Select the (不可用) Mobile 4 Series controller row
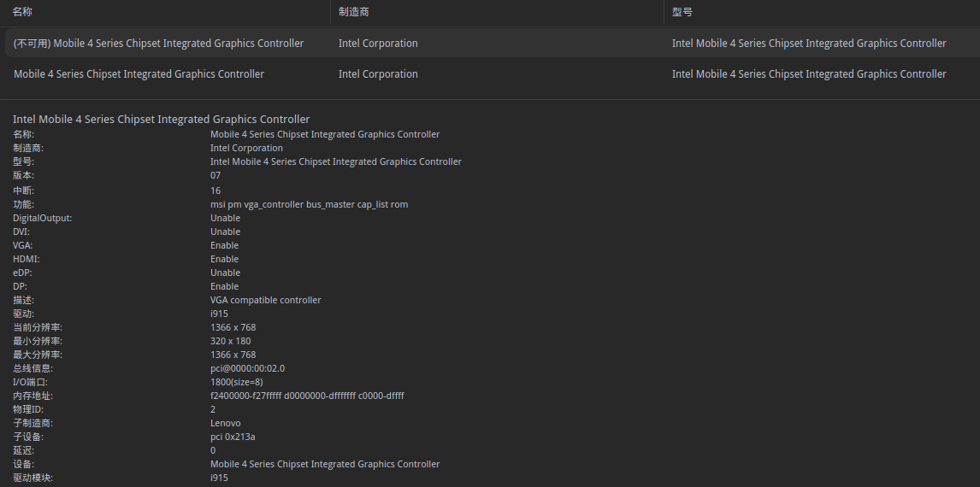 click(159, 44)
